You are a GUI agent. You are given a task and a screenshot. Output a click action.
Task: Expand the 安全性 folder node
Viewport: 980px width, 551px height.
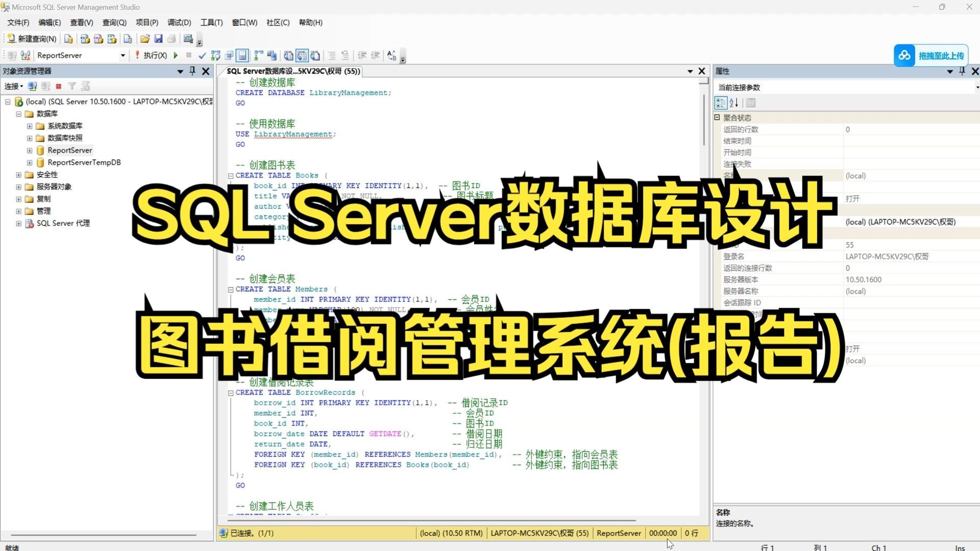point(18,174)
